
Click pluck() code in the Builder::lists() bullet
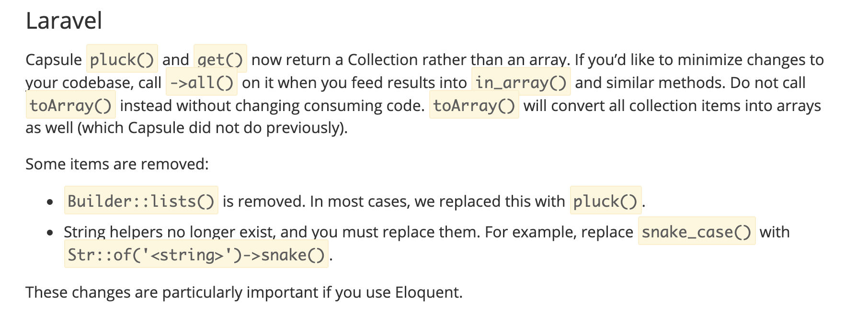[x=605, y=201]
